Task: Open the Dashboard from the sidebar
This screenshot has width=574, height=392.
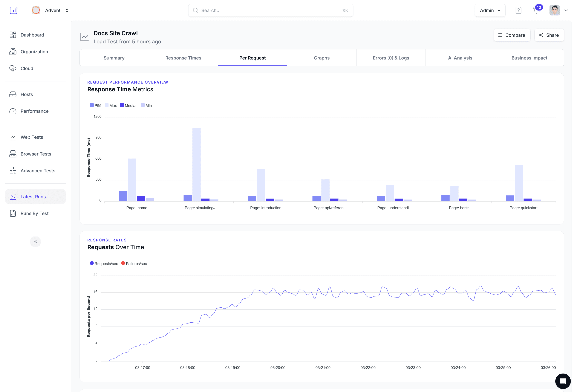Action: click(32, 35)
